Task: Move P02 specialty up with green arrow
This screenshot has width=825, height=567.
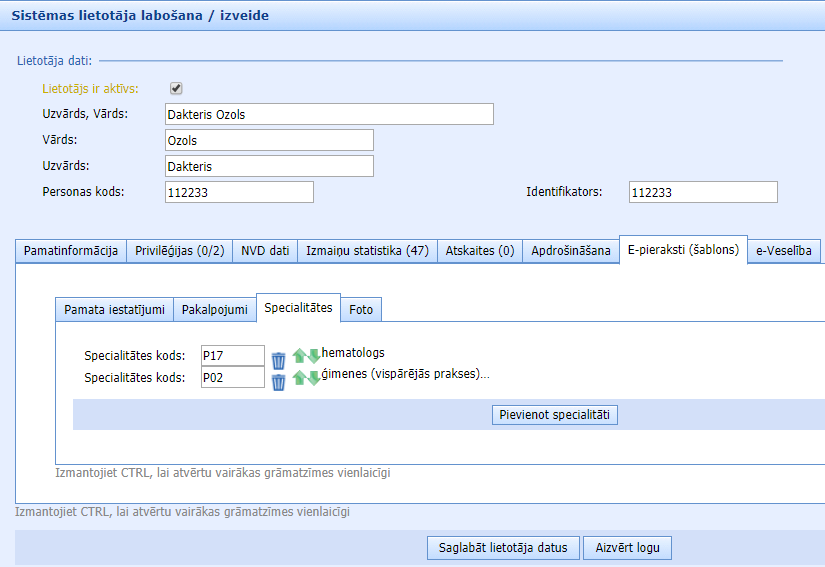Action: point(299,378)
